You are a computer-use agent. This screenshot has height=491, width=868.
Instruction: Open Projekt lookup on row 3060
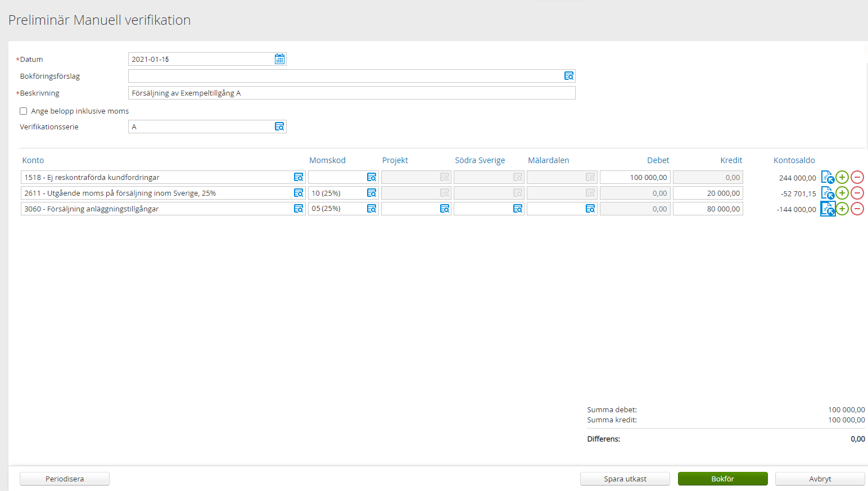[444, 209]
